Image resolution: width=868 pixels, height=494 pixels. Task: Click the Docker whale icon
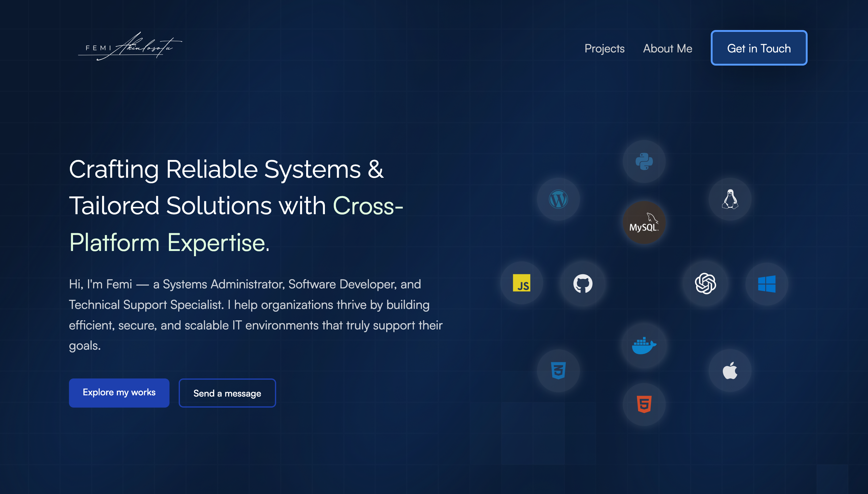(x=644, y=345)
